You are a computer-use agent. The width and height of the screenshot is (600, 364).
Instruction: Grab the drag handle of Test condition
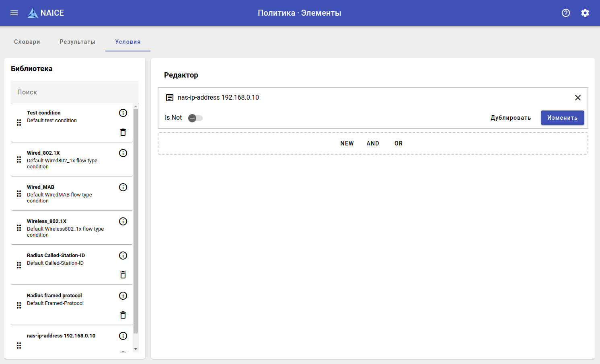tap(19, 123)
